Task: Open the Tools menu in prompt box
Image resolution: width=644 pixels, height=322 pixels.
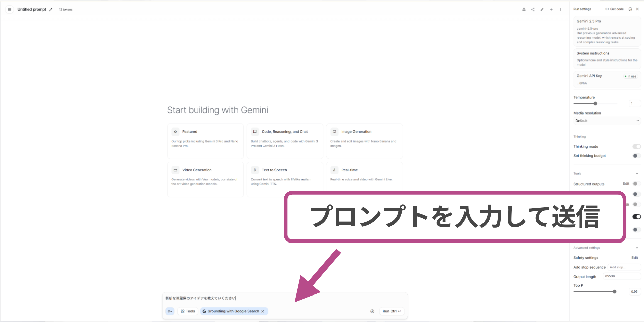Action: click(188, 311)
